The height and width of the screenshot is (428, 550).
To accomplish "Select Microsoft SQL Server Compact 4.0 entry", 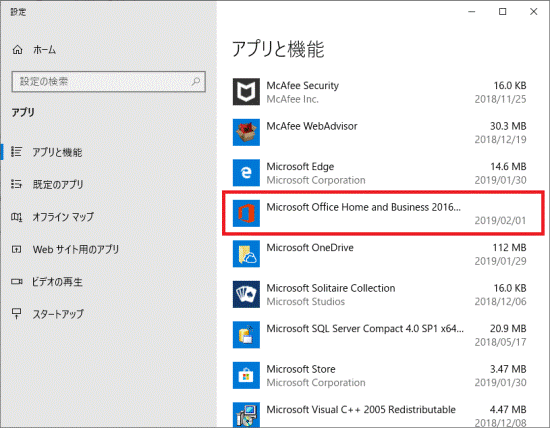I will pyautogui.click(x=365, y=328).
